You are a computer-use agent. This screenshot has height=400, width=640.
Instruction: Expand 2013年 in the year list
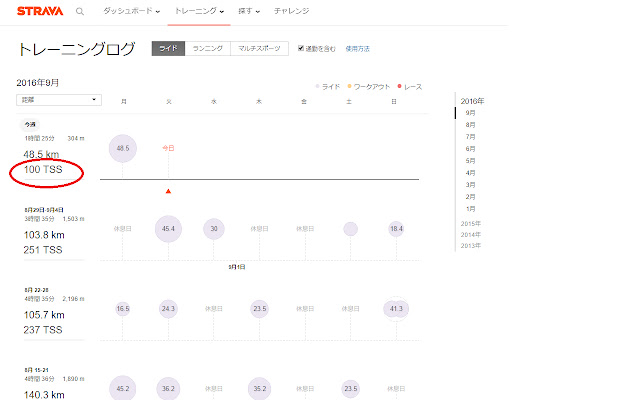(471, 246)
